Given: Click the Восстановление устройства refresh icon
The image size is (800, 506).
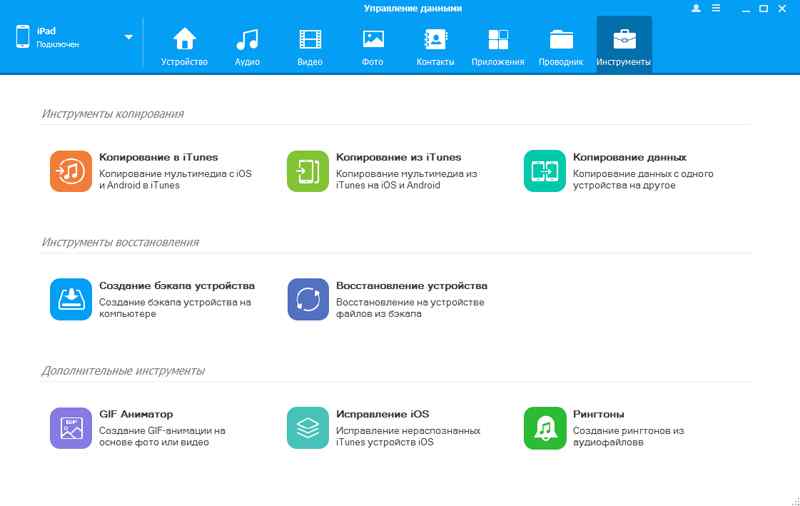Looking at the screenshot, I should pyautogui.click(x=308, y=299).
